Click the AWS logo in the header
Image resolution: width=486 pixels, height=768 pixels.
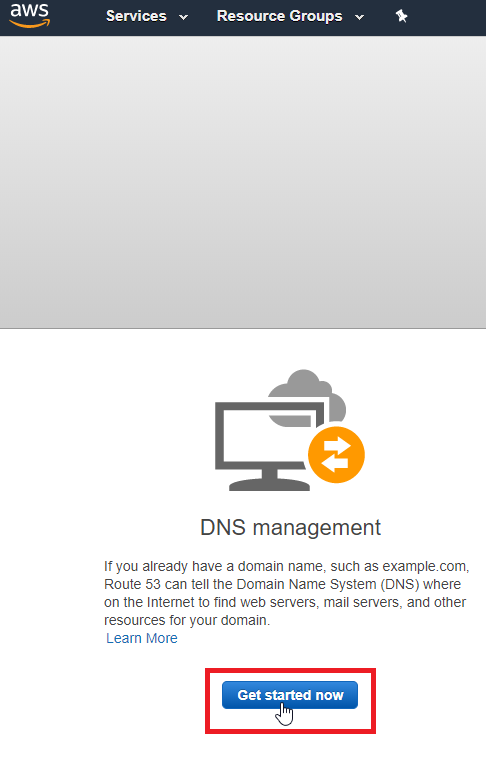pyautogui.click(x=30, y=15)
